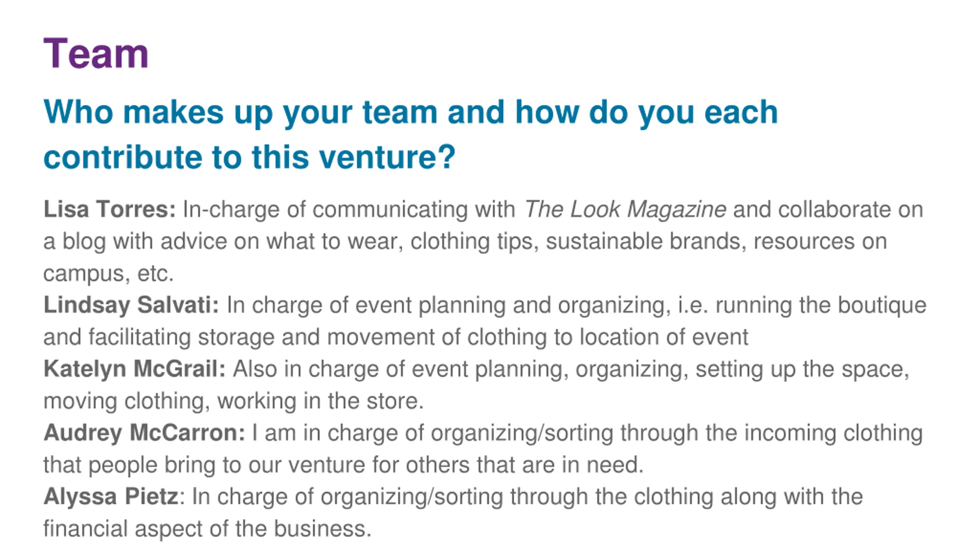Image resolution: width=980 pixels, height=551 pixels.
Task: Click the text 'financial aspect of the business.'
Action: [207, 528]
